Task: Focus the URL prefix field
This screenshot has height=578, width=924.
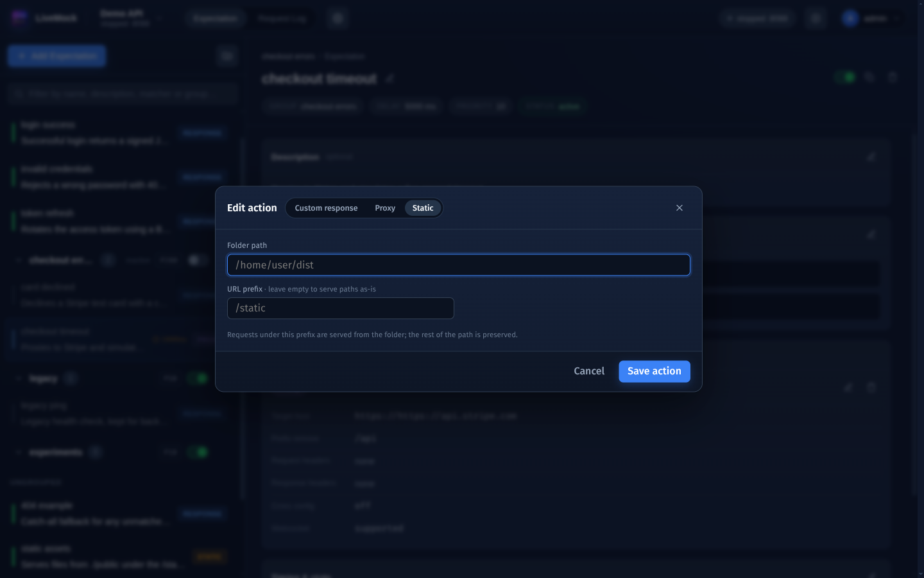Action: coord(341,308)
